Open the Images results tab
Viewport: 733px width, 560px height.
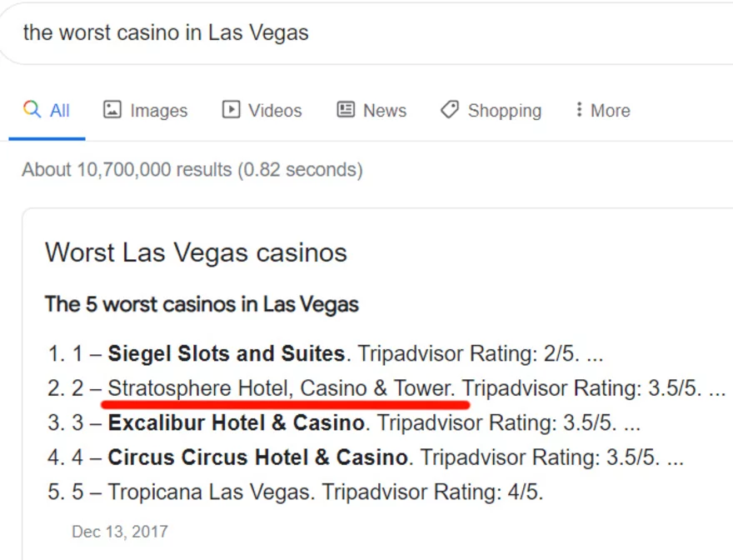(158, 111)
